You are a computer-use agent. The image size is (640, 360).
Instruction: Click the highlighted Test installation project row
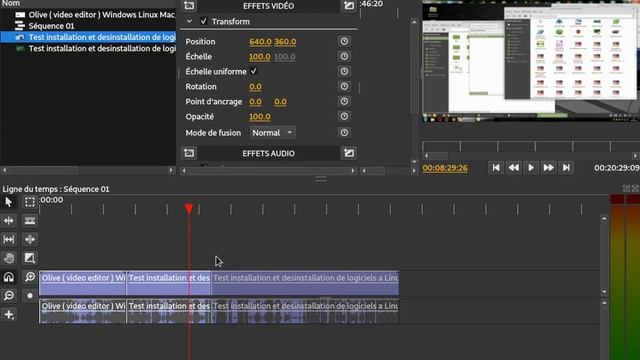point(88,37)
